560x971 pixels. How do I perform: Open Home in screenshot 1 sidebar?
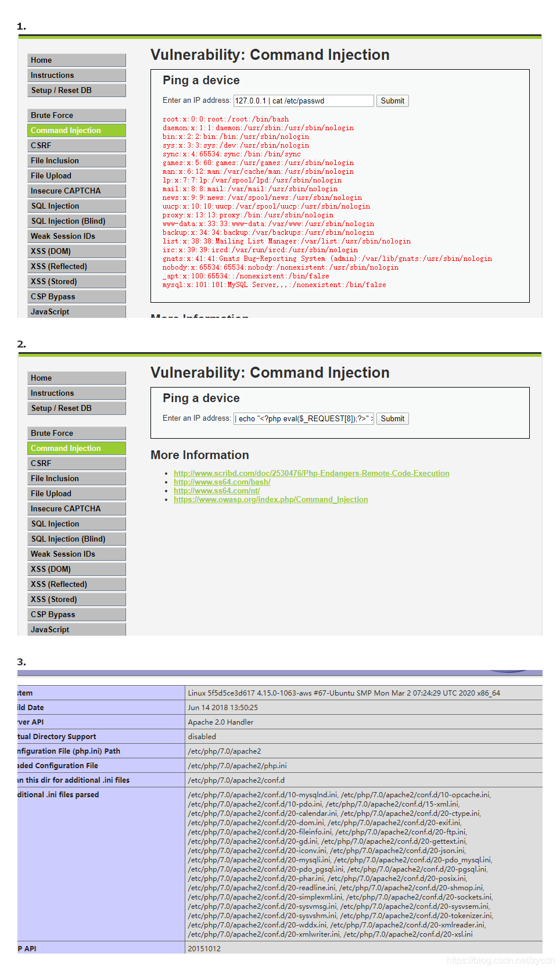pos(76,60)
